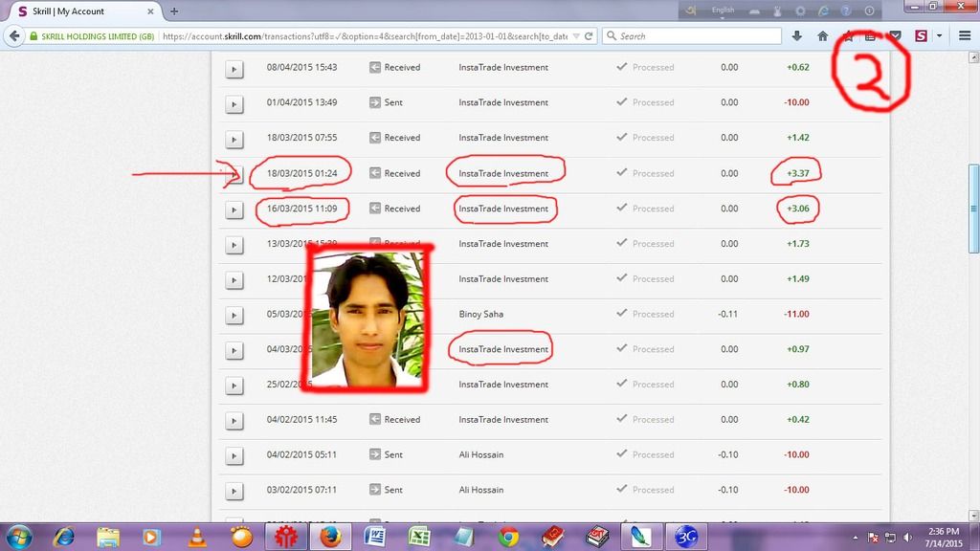
Task: Click the SKRILL HOLDINGS LIMITED site identity button
Action: tap(92, 36)
